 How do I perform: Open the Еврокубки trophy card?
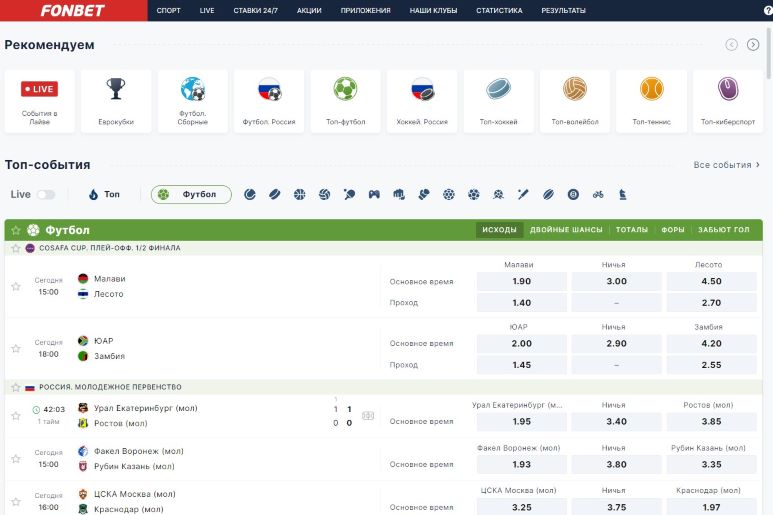click(116, 102)
